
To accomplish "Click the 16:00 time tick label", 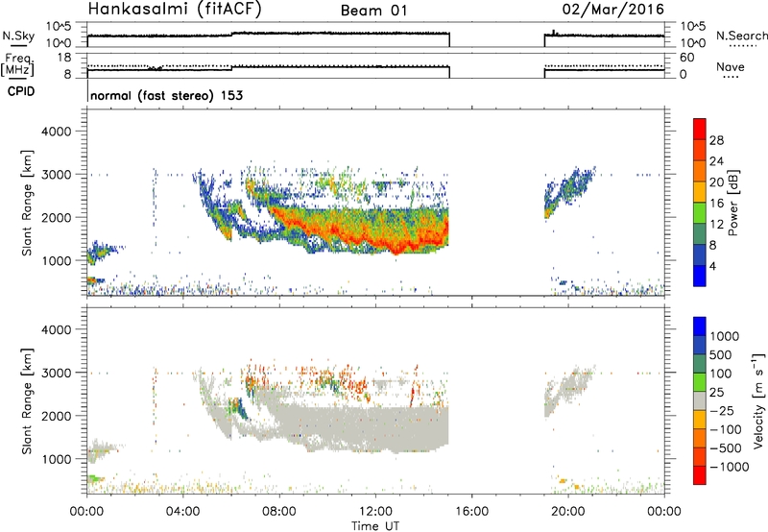I will (471, 512).
